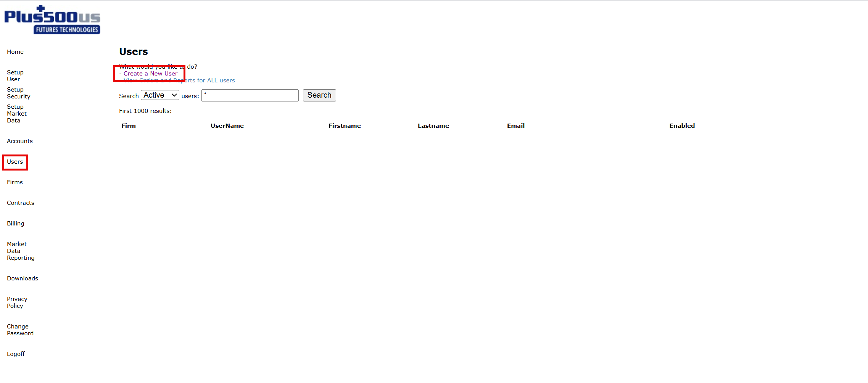View the Privacy Policy
The width and height of the screenshot is (868, 383).
17,303
